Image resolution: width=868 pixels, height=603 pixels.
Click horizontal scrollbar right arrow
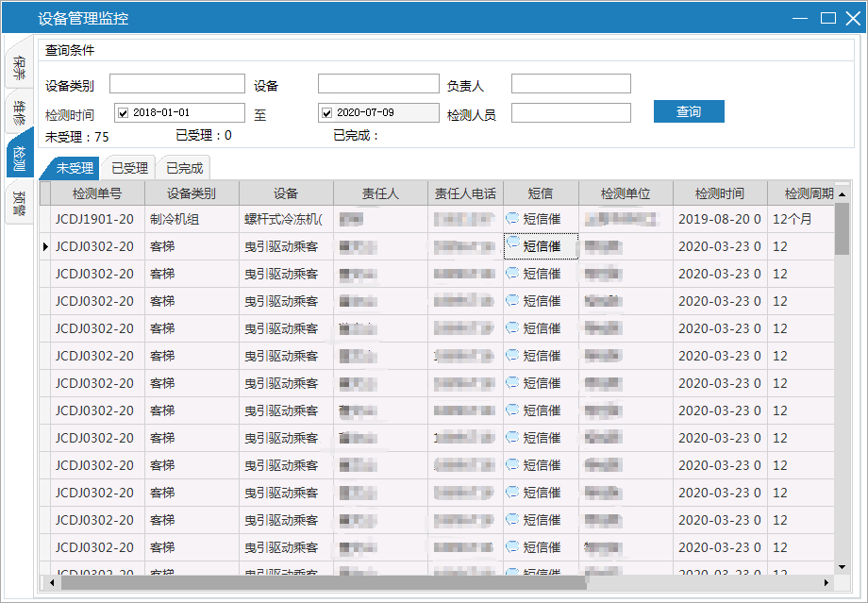826,582
